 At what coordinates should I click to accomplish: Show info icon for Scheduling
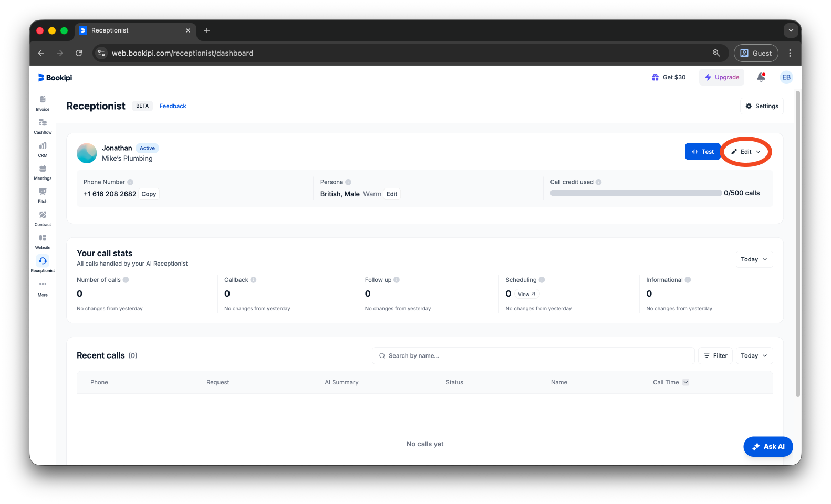click(542, 280)
